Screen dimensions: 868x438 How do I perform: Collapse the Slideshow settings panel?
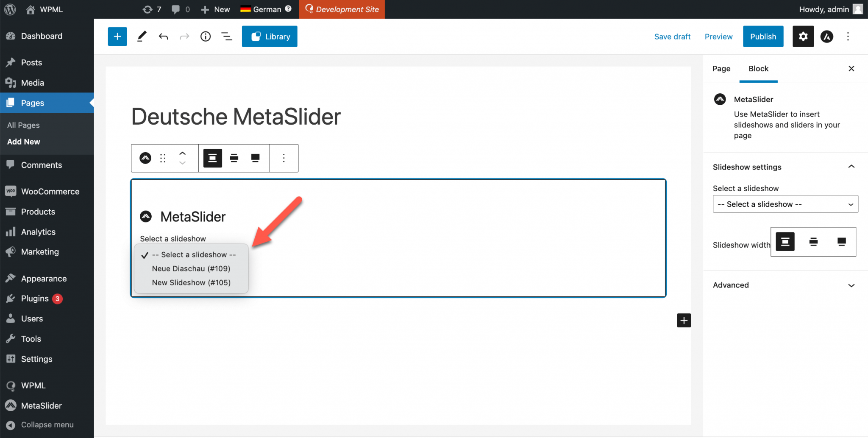tap(785, 167)
